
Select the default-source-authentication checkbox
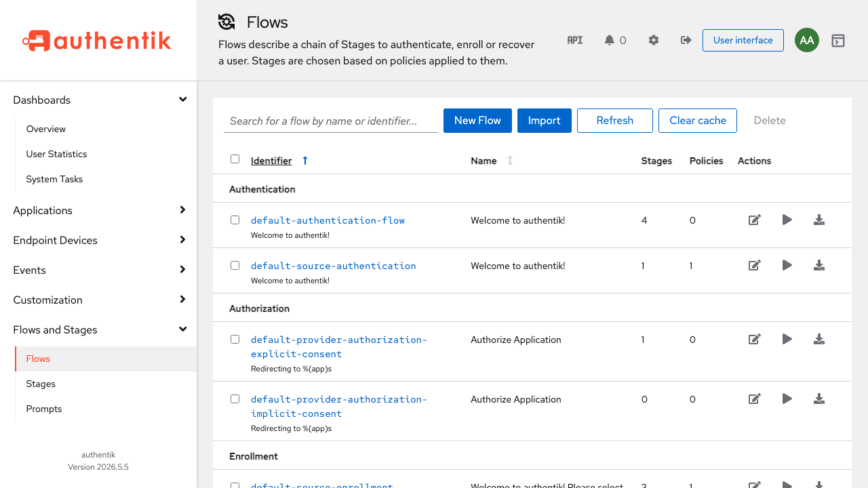(x=235, y=266)
